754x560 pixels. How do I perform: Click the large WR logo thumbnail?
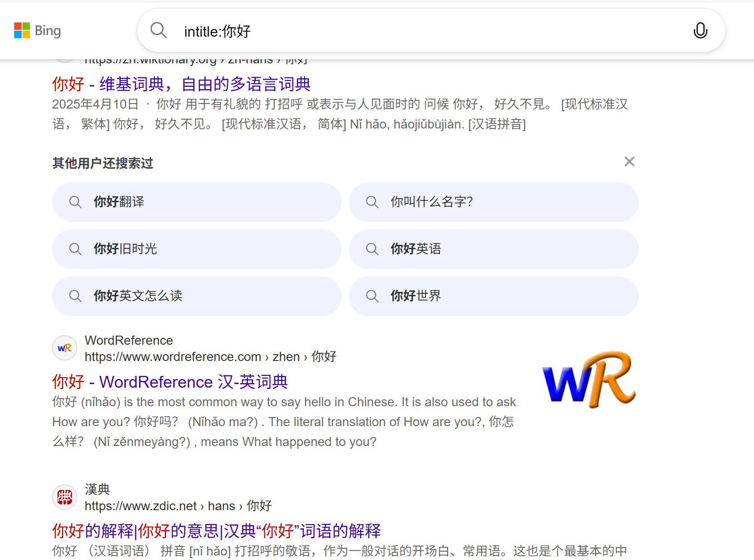(589, 380)
